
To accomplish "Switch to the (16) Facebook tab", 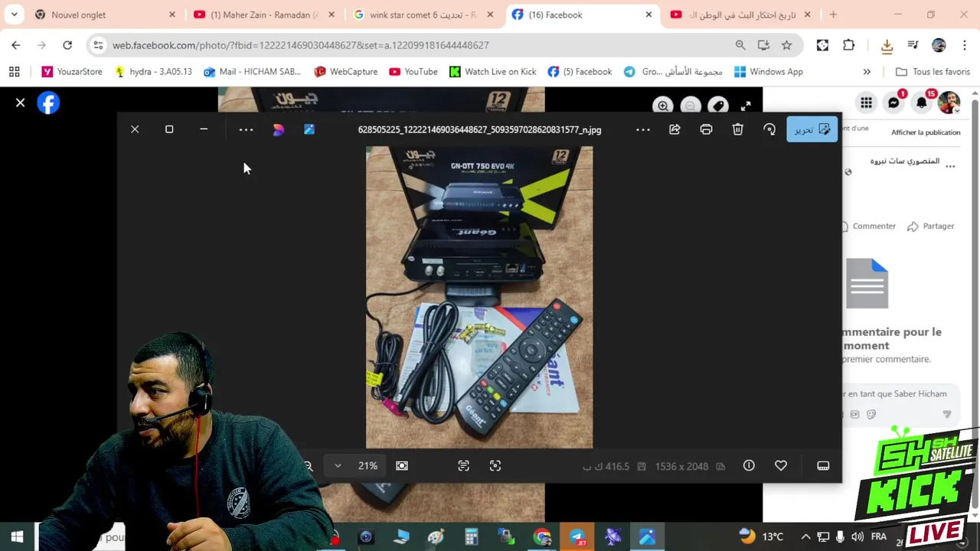I will tap(582, 15).
